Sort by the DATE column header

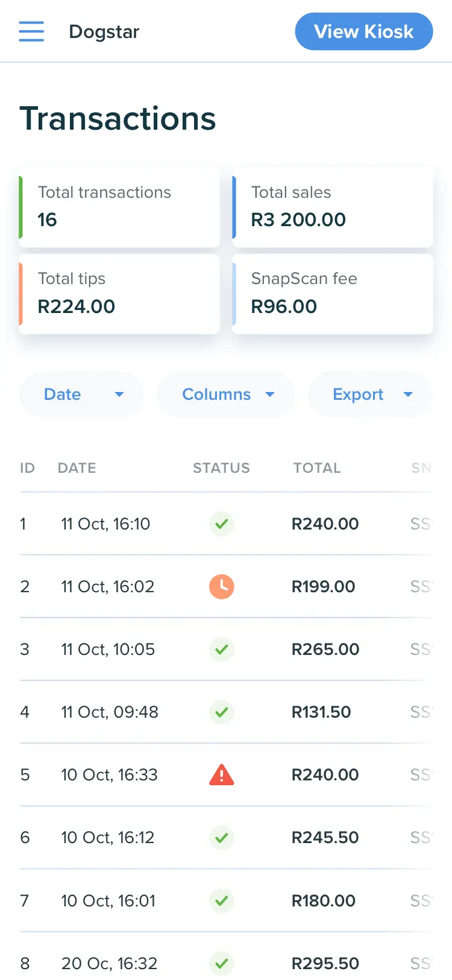tap(77, 468)
